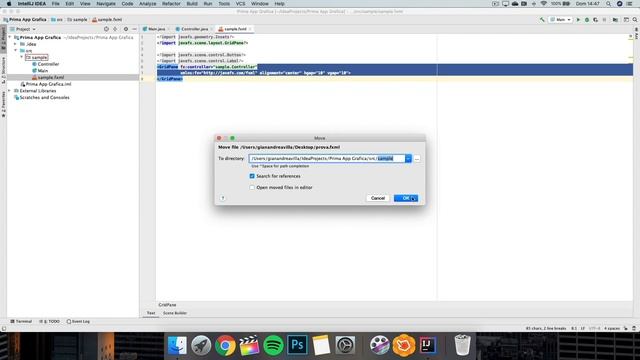
Task: Launch Google Chrome from the dock
Action: coord(225,345)
